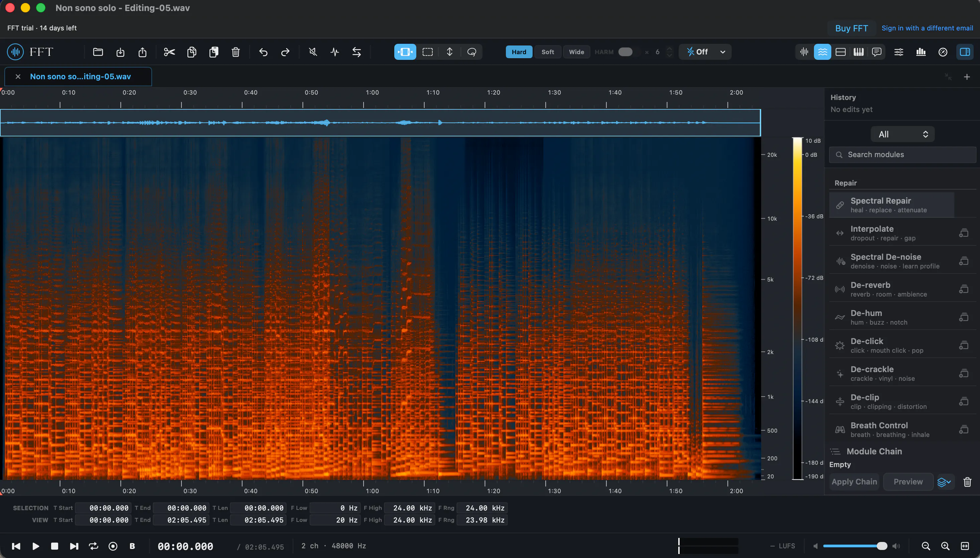
Task: Redo the last undone edit
Action: (285, 52)
